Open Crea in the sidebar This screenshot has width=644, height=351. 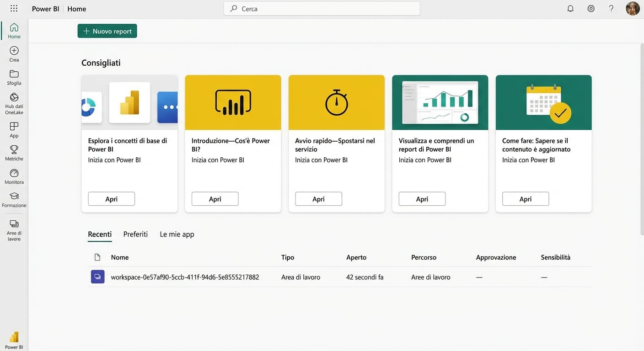tap(14, 54)
